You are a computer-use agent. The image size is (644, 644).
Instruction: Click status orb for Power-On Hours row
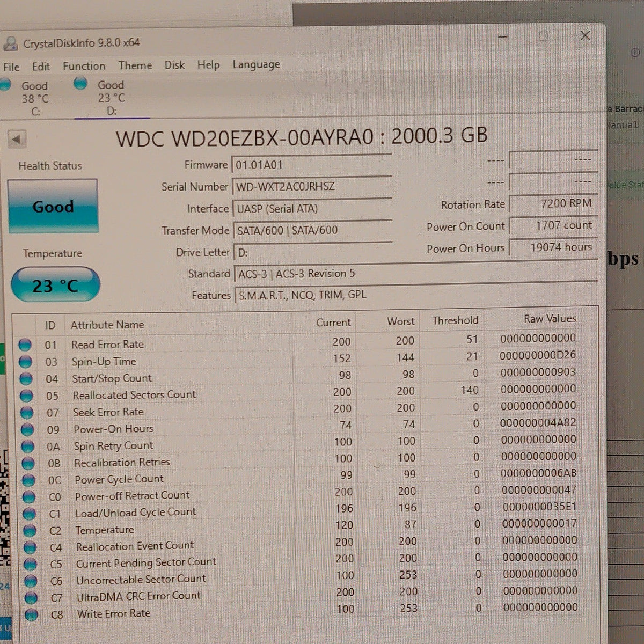click(x=27, y=430)
